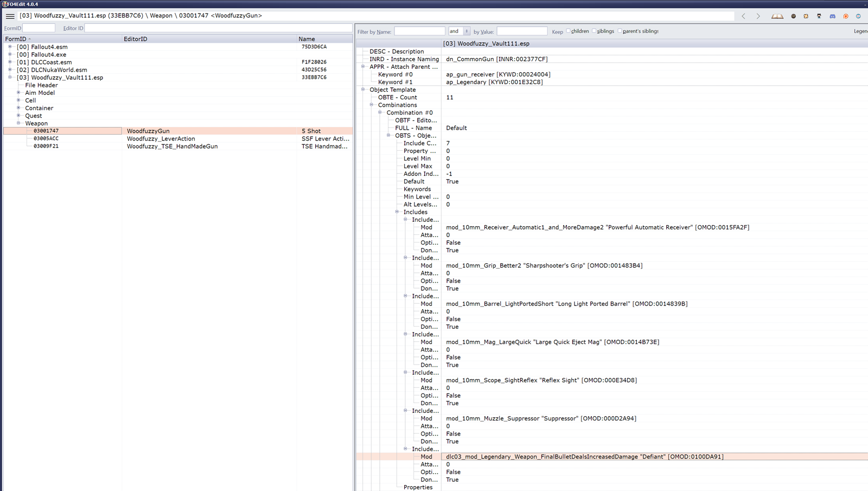Expand the Cell group
The image size is (868, 491).
tap(18, 100)
